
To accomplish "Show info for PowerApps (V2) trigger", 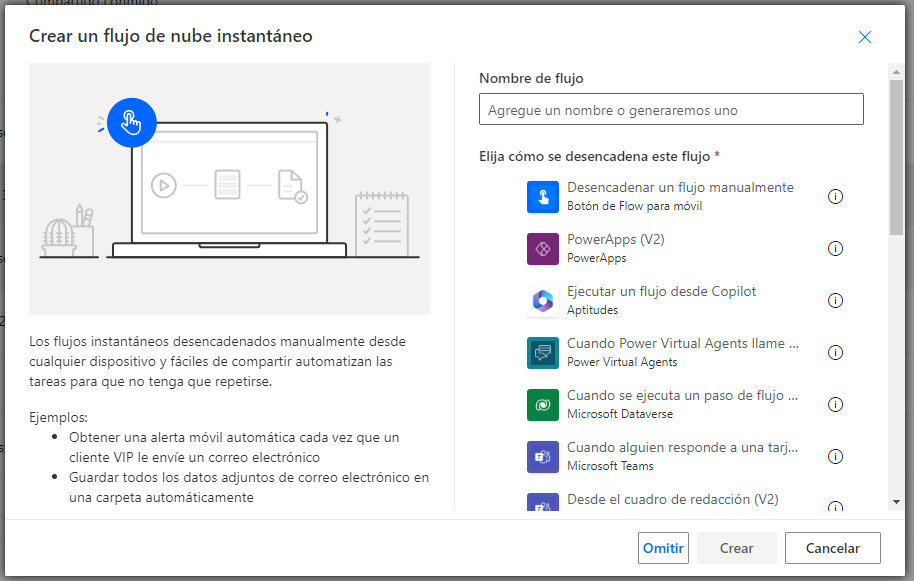I will 835,249.
